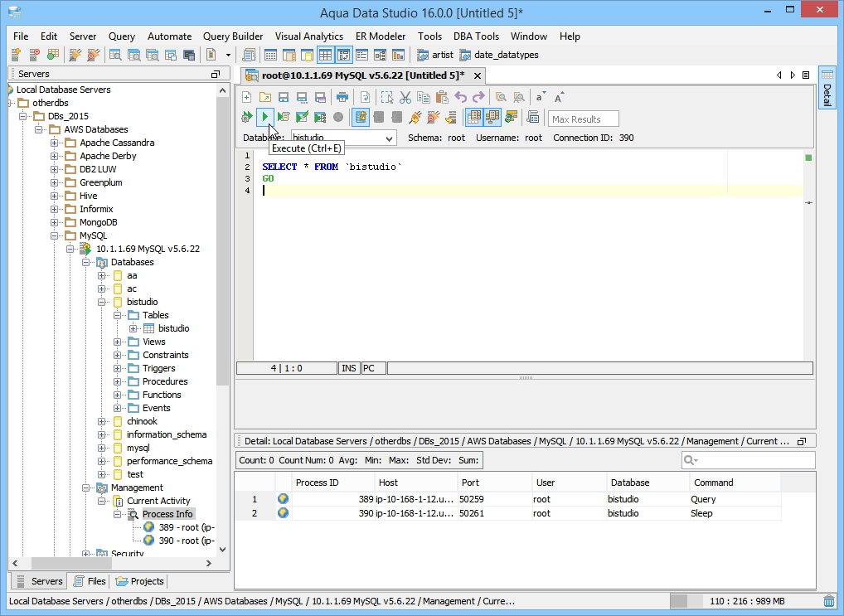
Task: Save the script using the first floppy icon
Action: pos(283,98)
